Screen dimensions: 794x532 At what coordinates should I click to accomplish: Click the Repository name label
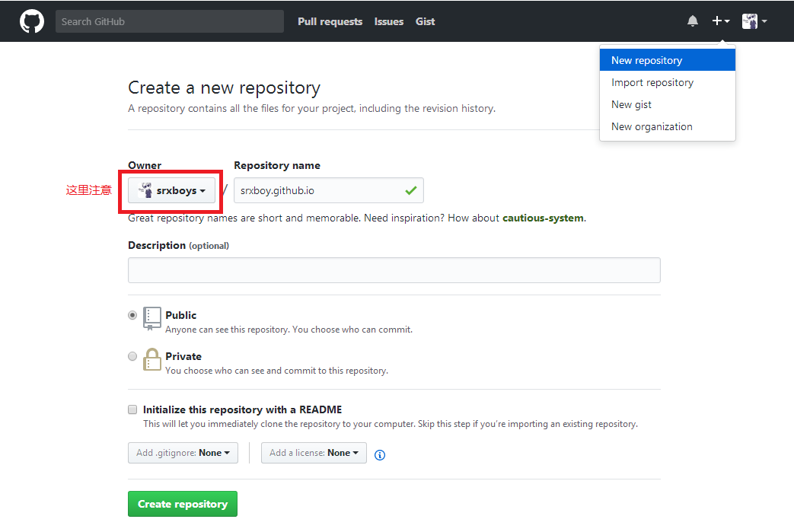(x=277, y=165)
